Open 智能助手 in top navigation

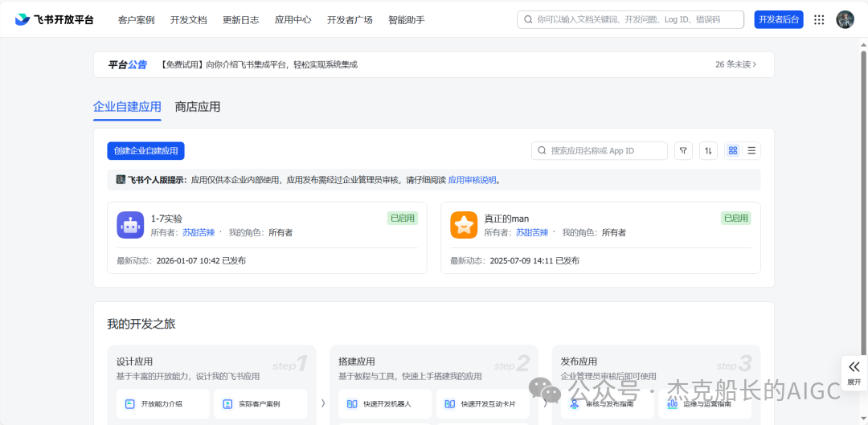(x=407, y=19)
